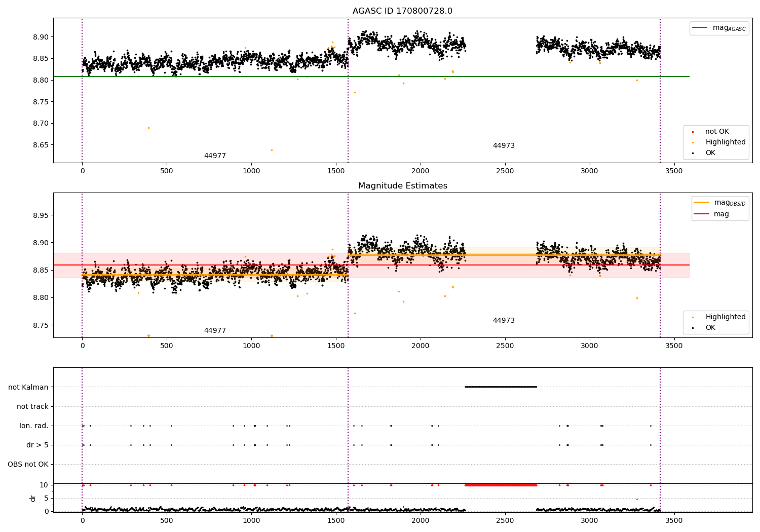This screenshot has width=760, height=532.
Task: Click the 8.90 y-tick in the top panel
Action: [x=41, y=37]
